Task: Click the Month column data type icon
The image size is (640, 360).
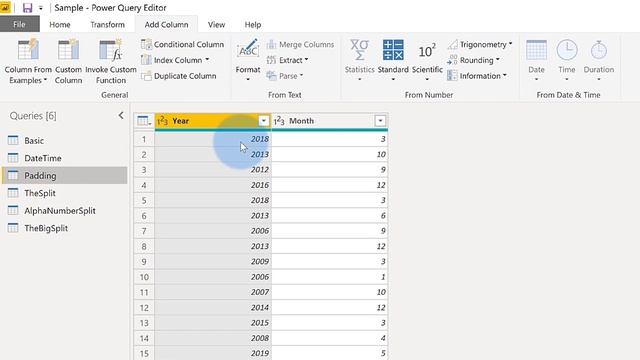Action: (279, 121)
